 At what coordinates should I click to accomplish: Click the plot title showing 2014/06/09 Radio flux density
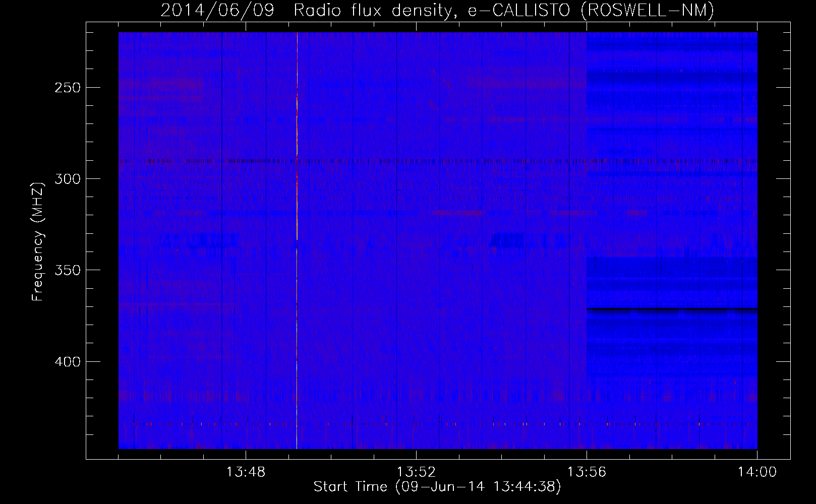437,10
